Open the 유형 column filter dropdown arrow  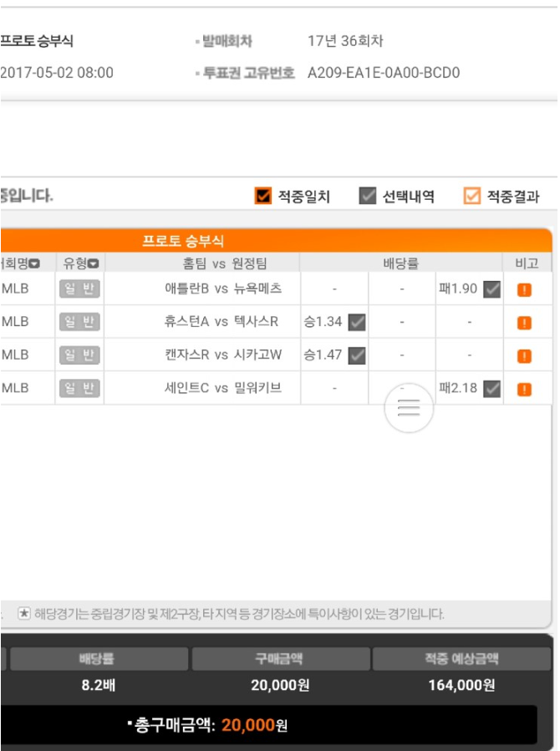coord(94,263)
